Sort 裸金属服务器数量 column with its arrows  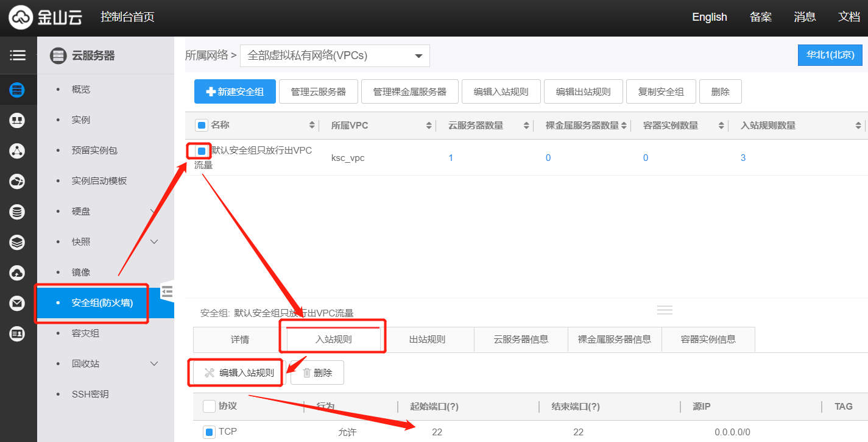pyautogui.click(x=624, y=126)
